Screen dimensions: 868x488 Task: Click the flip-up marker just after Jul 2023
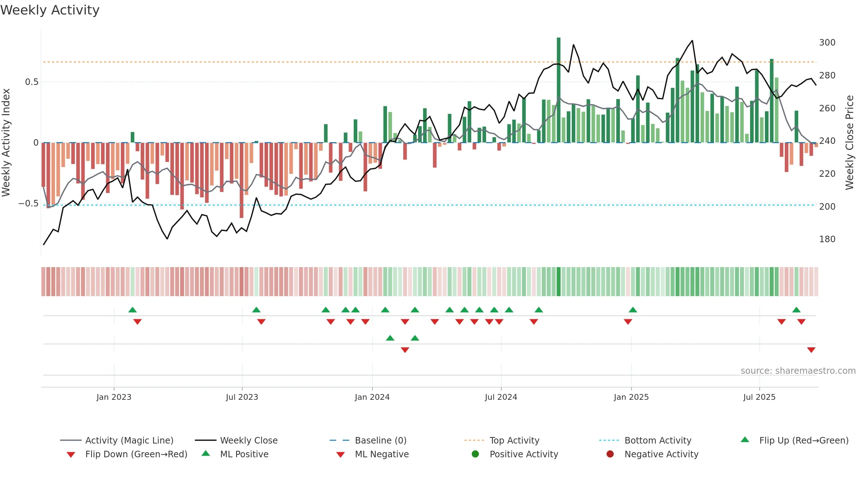coord(256,310)
